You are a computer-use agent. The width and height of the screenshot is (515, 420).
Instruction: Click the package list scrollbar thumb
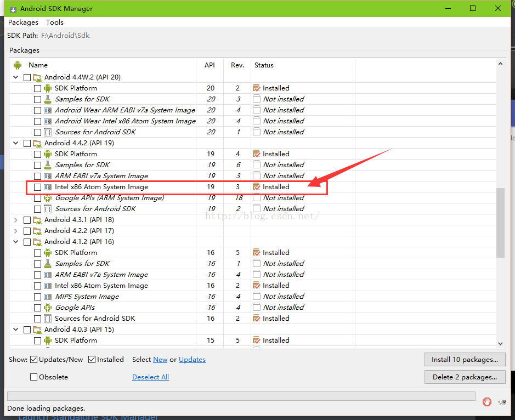coord(500,223)
